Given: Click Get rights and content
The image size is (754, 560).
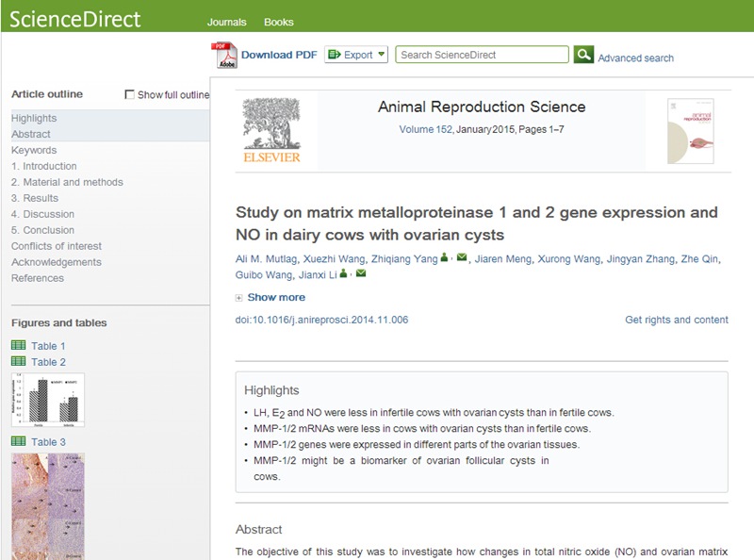Looking at the screenshot, I should pyautogui.click(x=676, y=320).
